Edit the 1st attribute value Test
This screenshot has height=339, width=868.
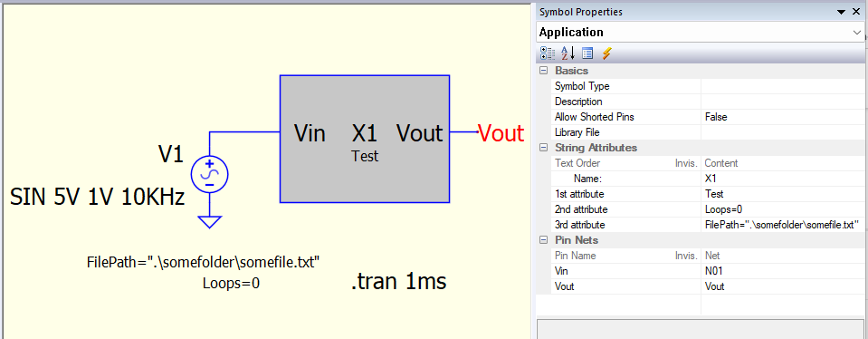click(784, 194)
